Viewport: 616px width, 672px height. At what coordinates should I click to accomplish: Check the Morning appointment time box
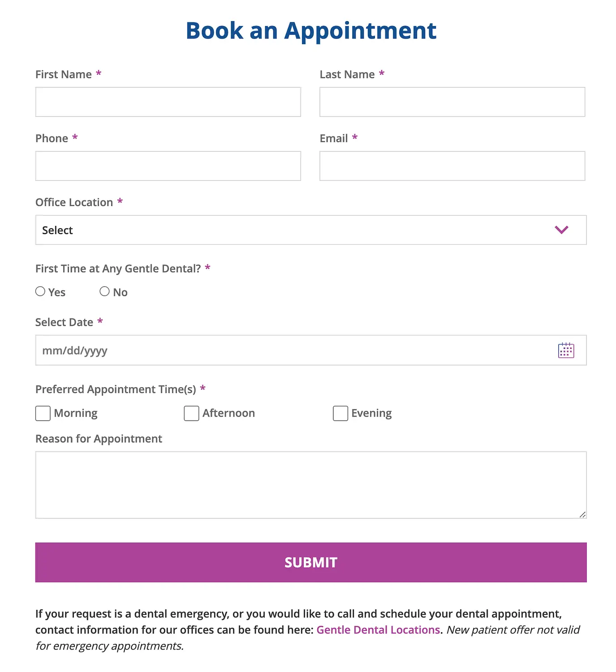43,413
